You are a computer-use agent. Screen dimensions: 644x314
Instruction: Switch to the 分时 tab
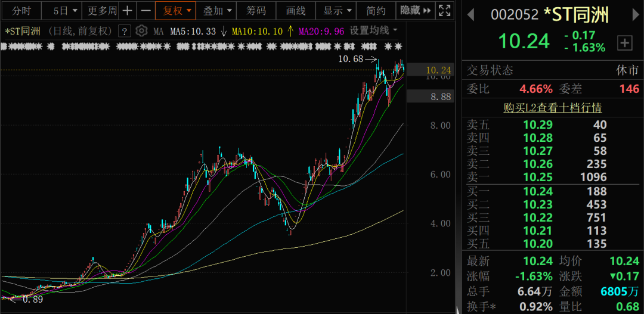click(21, 11)
